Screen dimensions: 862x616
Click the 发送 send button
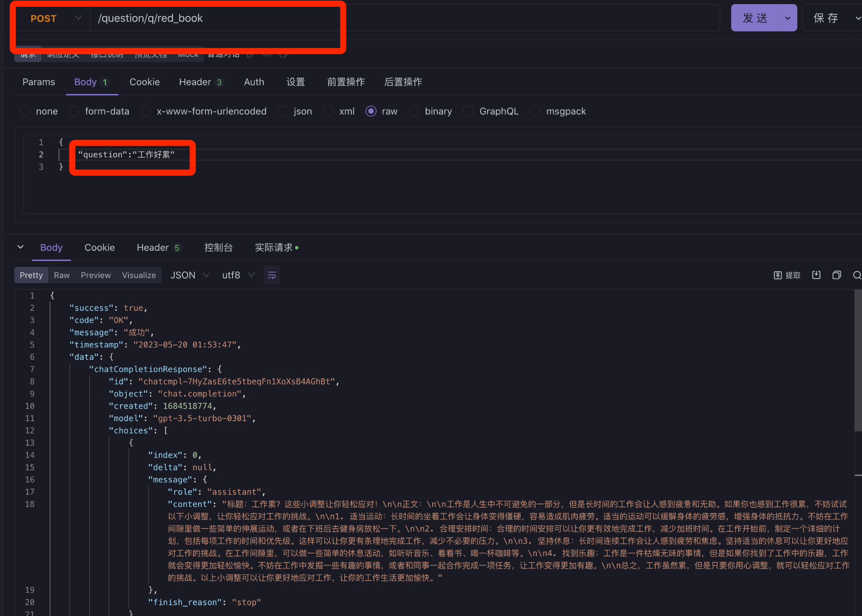pos(755,18)
